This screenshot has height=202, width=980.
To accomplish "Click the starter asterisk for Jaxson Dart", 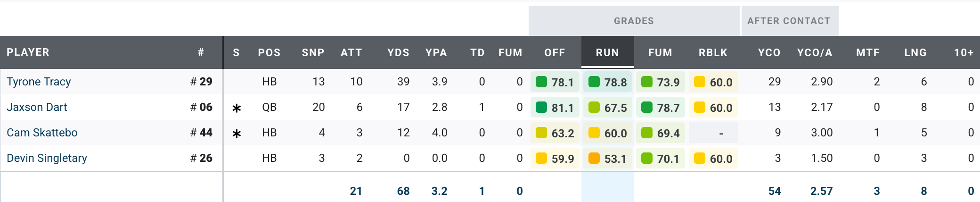I will click(x=237, y=108).
